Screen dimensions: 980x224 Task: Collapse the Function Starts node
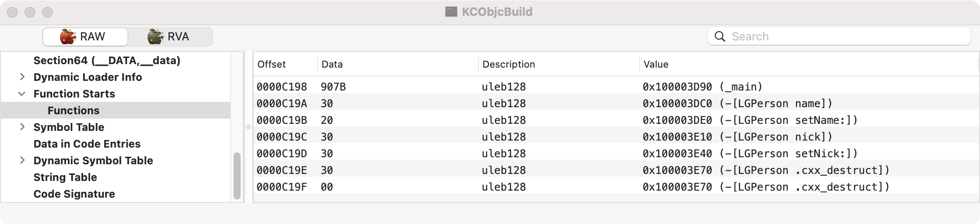coord(22,94)
